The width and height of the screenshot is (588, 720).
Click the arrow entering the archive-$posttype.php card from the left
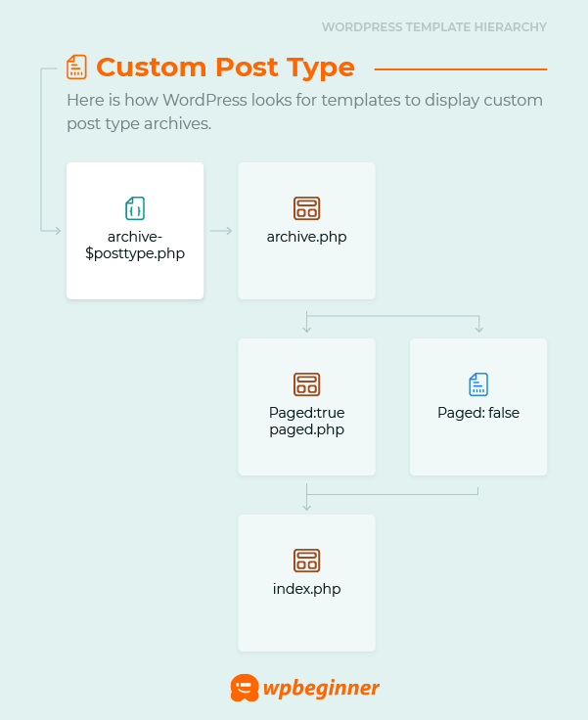tap(54, 231)
